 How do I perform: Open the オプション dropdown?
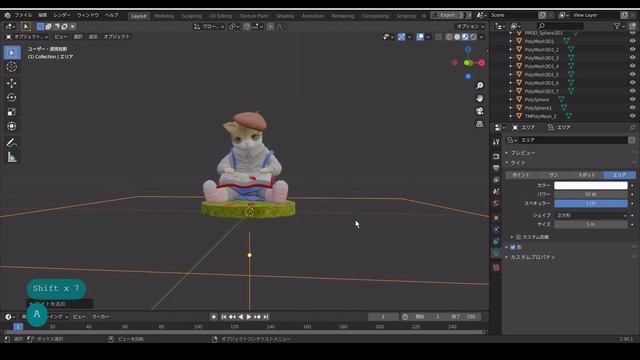470,27
